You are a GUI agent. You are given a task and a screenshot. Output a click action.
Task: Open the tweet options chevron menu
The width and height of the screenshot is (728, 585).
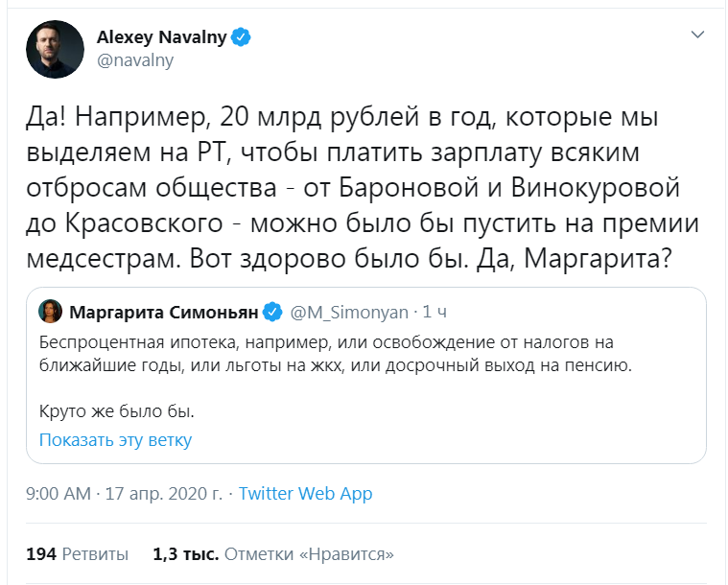(x=698, y=35)
